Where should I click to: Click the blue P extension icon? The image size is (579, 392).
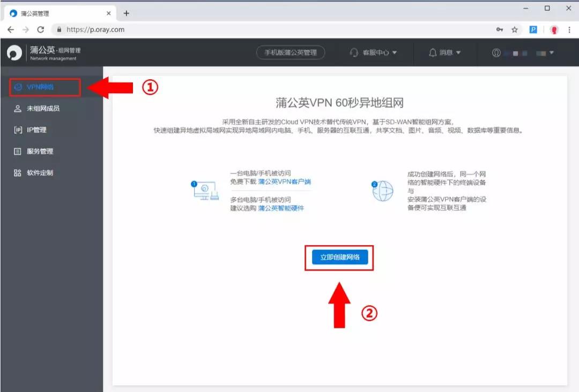click(533, 30)
